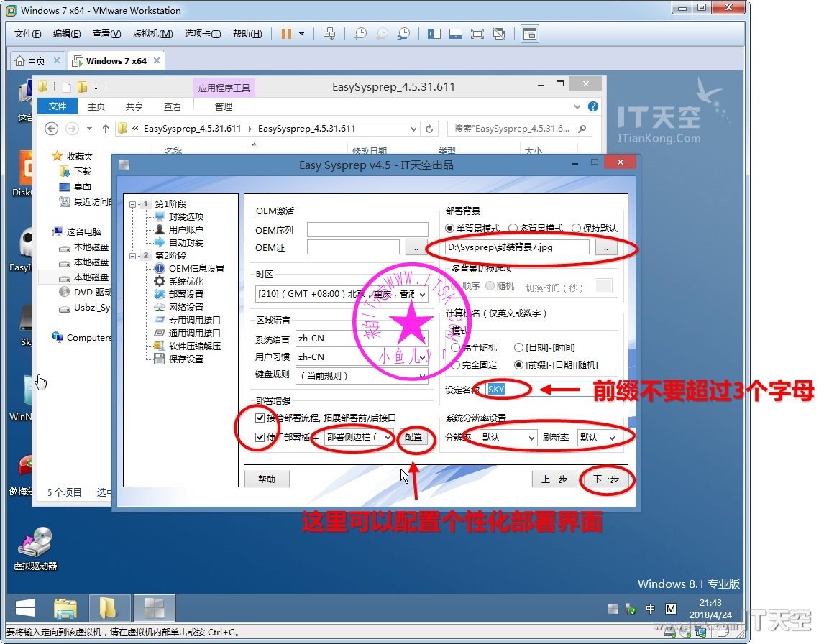Click VMware pause virtual machine icon
The height and width of the screenshot is (644, 824).
(286, 34)
